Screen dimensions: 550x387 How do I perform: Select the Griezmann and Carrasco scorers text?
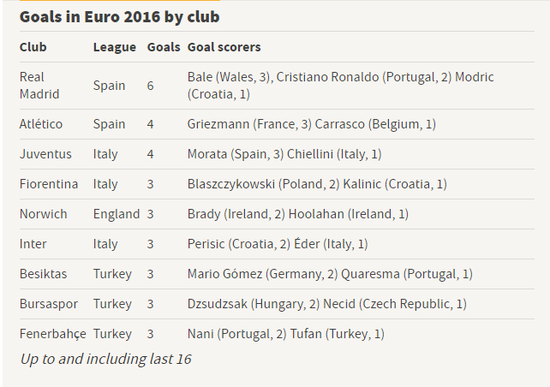pos(311,124)
